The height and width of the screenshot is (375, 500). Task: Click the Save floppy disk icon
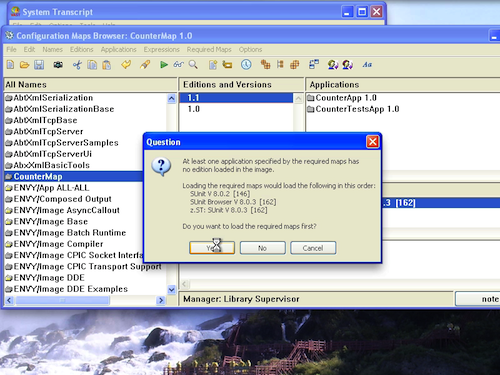pyautogui.click(x=39, y=64)
